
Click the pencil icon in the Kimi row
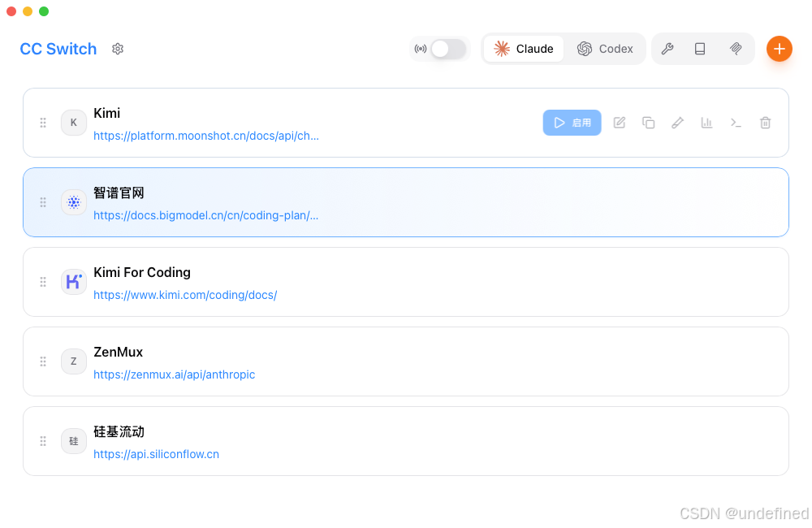[677, 123]
